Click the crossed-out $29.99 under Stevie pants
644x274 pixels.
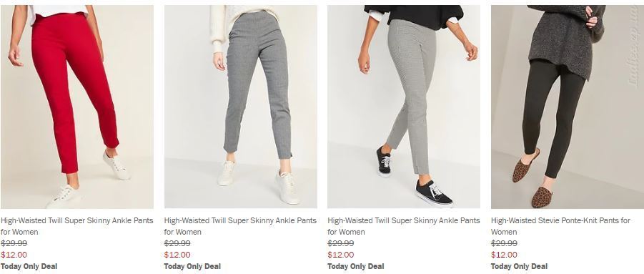pos(505,243)
